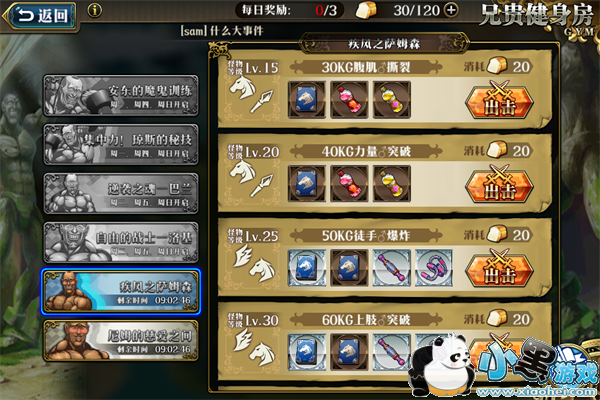This screenshot has height=400, width=600.
Task: Tap the 返回 back button
Action: click(x=41, y=16)
